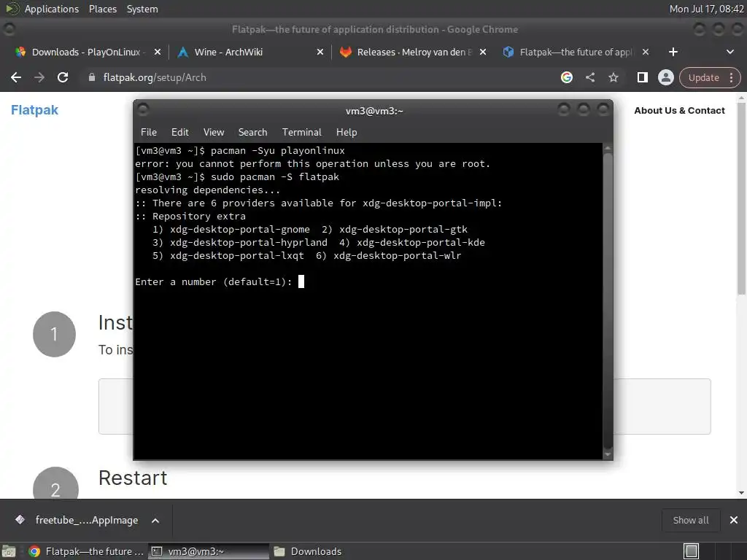Close the Flatpak tab
Screen dimensions: 747x560
646,52
